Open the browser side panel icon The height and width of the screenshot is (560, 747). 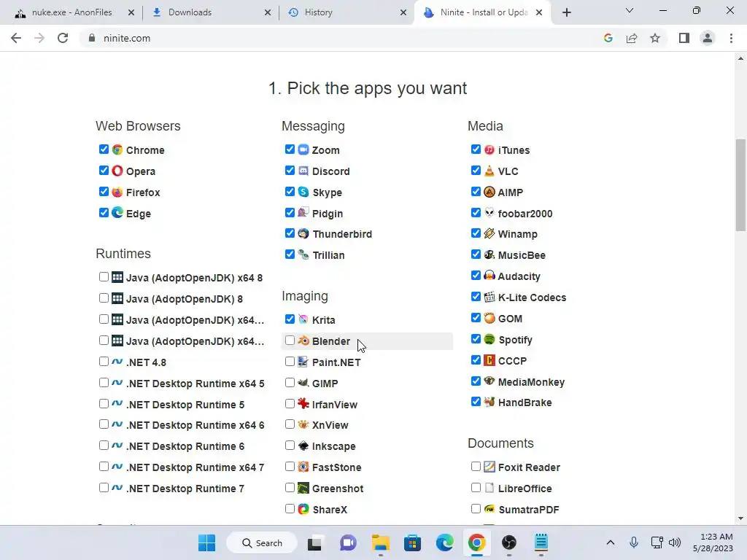pos(684,38)
